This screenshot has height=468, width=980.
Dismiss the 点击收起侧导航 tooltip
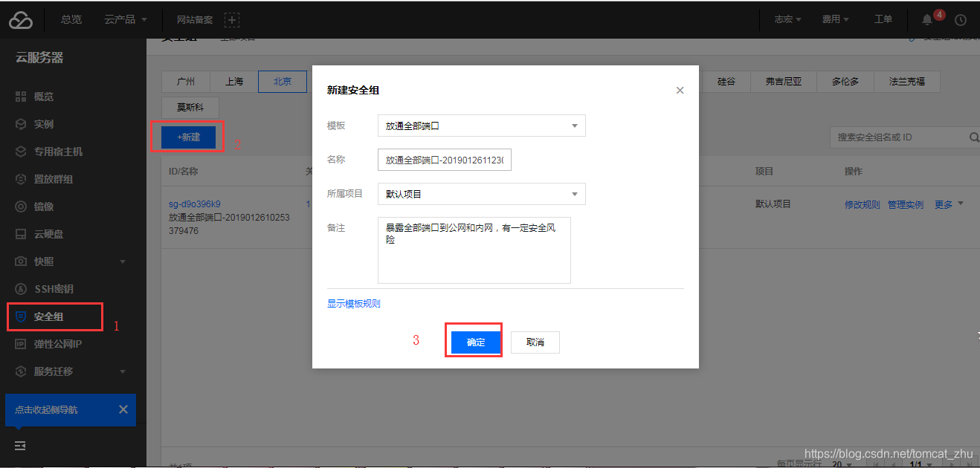click(x=123, y=409)
